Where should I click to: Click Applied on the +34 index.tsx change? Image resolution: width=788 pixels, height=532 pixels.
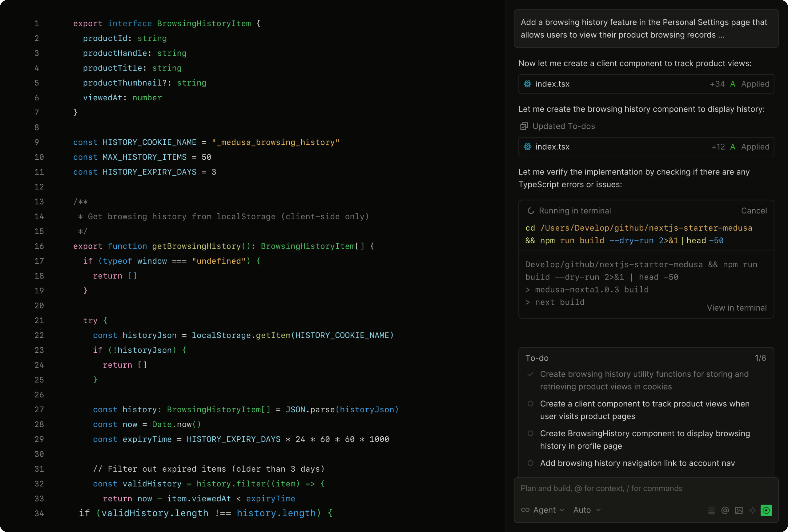pos(755,84)
